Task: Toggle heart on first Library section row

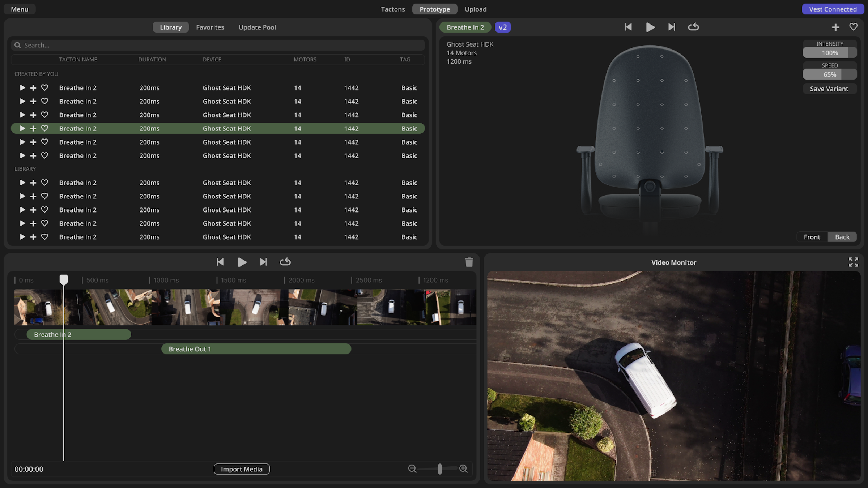Action: point(44,183)
